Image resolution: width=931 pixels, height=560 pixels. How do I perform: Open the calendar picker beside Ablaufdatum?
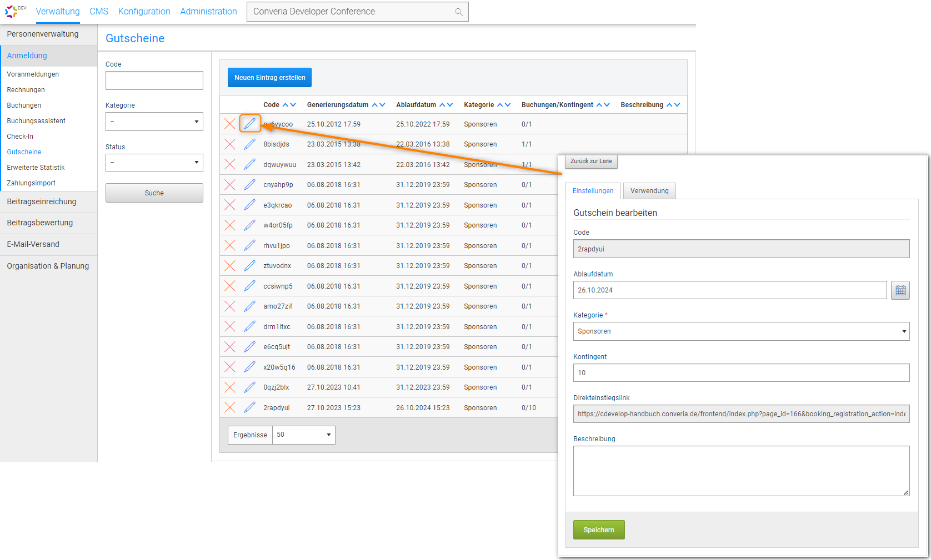click(x=900, y=290)
